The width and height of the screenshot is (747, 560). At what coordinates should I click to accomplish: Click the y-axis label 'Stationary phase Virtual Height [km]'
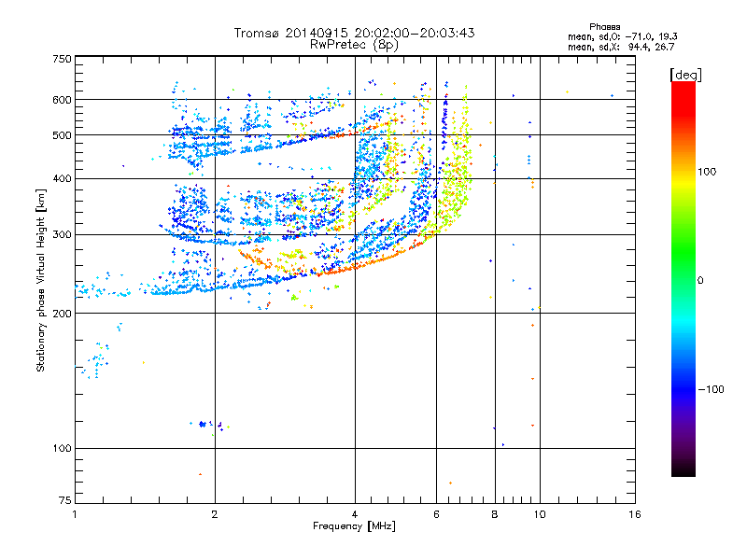(x=41, y=281)
